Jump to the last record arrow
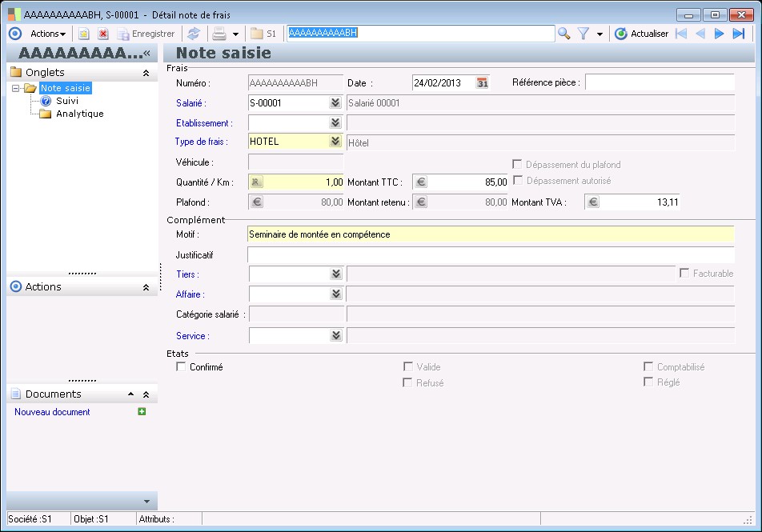Screen dimensions: 762x532 [738, 34]
